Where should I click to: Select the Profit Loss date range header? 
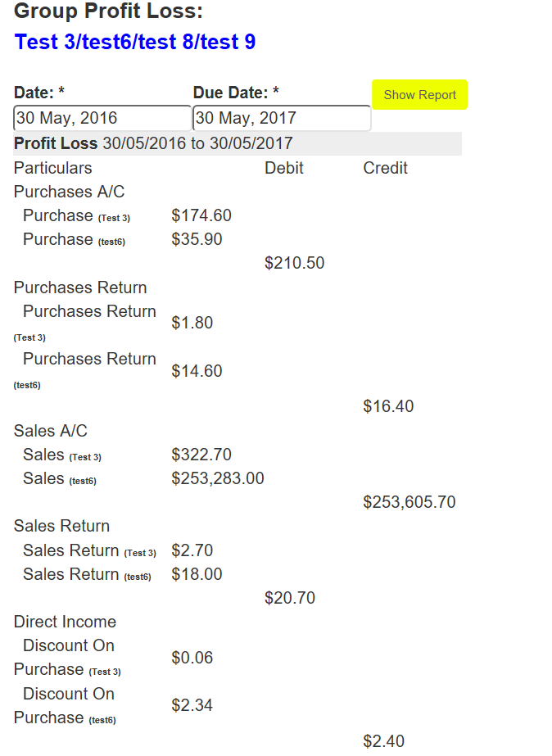click(x=153, y=144)
